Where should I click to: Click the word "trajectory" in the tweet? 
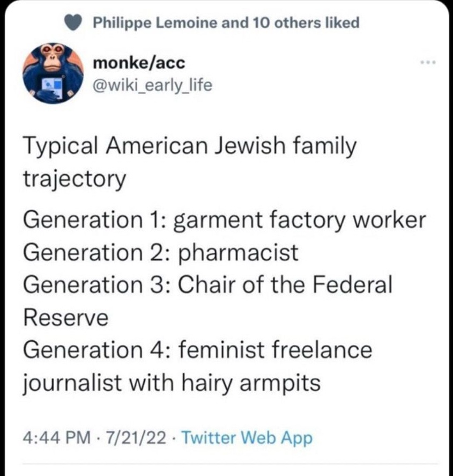74,178
